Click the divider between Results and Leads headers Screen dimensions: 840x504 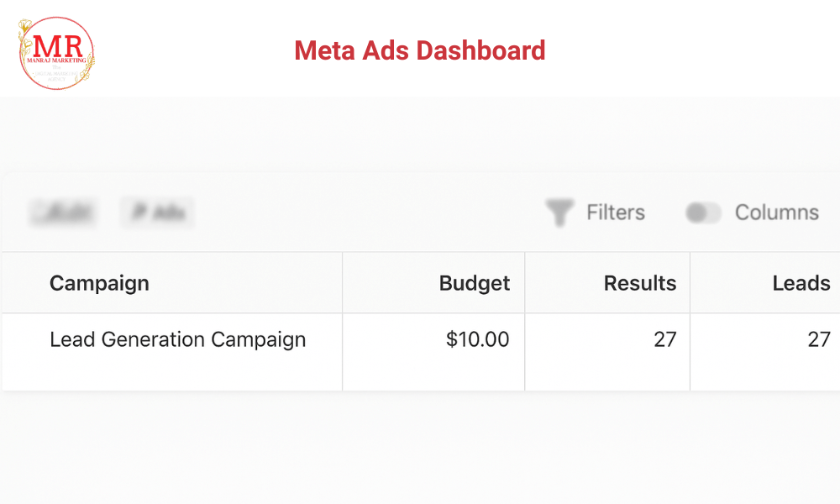click(690, 283)
